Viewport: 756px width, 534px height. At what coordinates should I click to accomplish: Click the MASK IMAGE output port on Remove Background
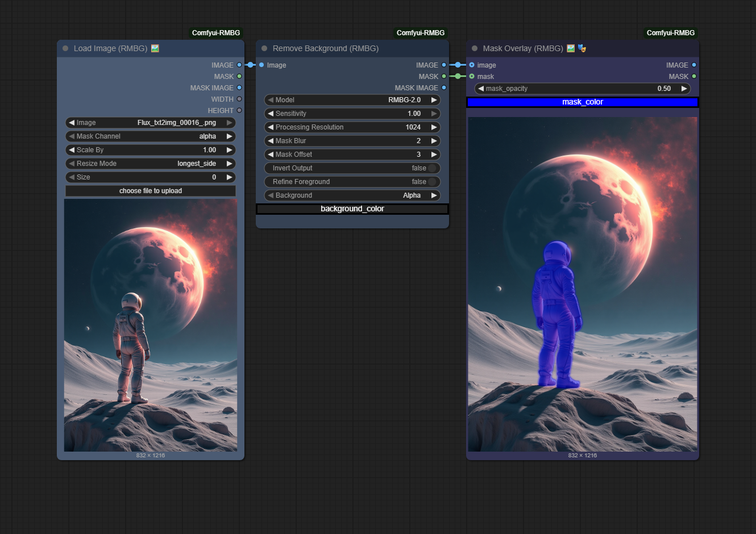444,87
